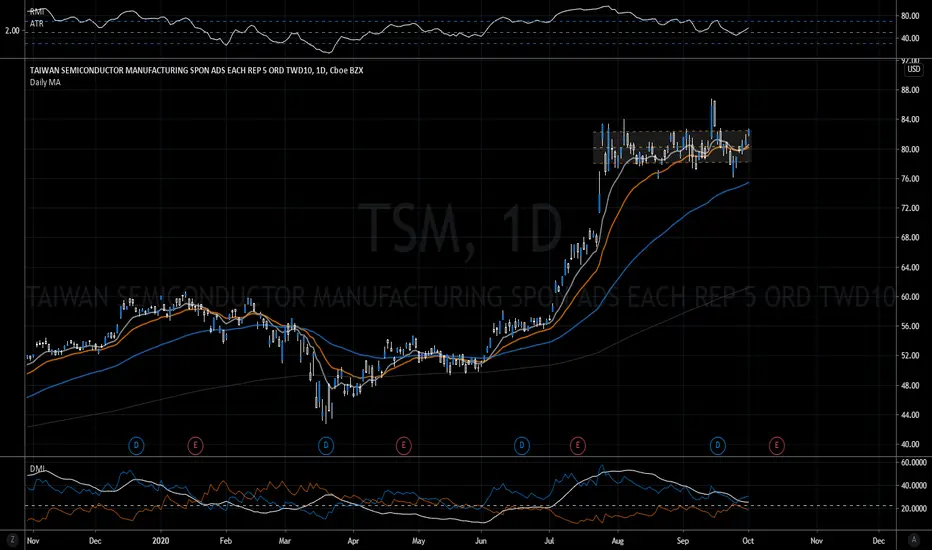
Task: Click the Aug label on the time axis
Action: 618,541
